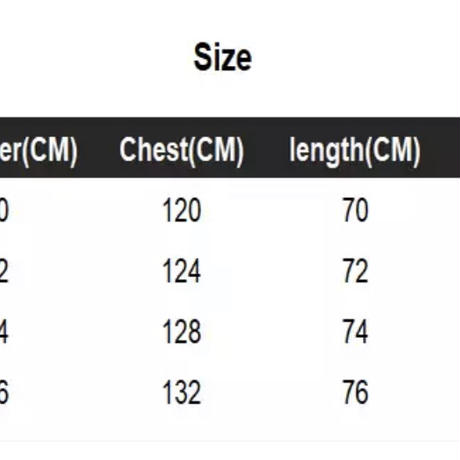460x460 pixels.
Task: Click the CM unit in length header
Action: pos(393,150)
